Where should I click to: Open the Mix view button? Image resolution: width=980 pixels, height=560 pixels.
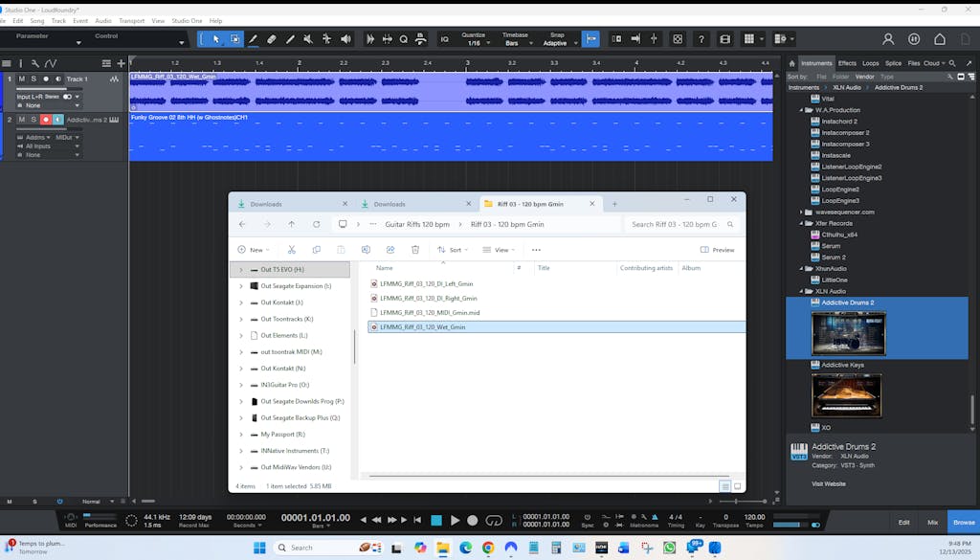932,522
